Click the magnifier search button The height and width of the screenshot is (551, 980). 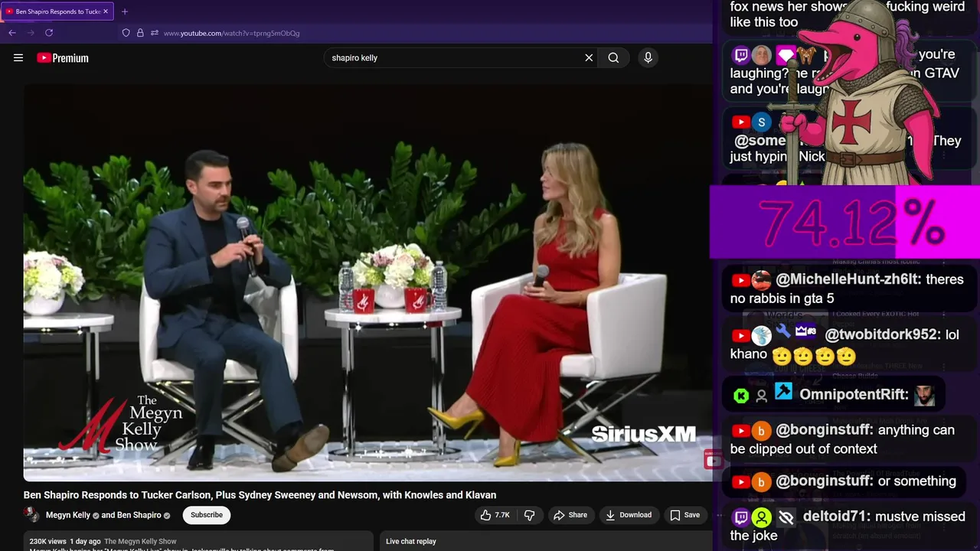click(613, 57)
